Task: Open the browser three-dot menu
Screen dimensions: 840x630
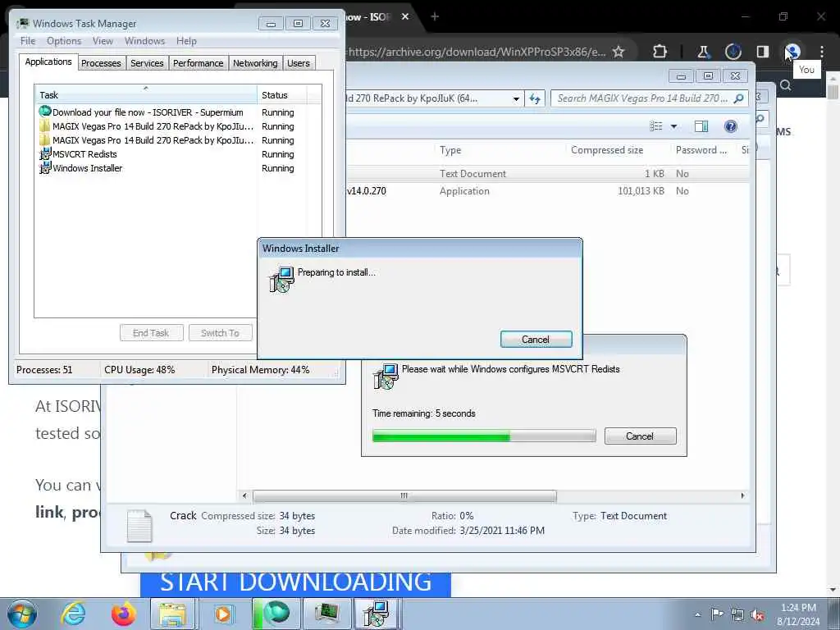Action: (821, 52)
